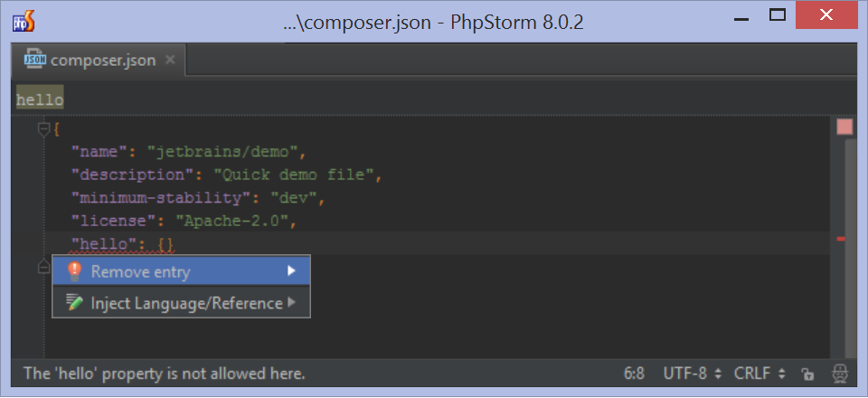Screen dimensions: 868x398
Task: Click the red lightbulb intention icon
Action: point(73,271)
